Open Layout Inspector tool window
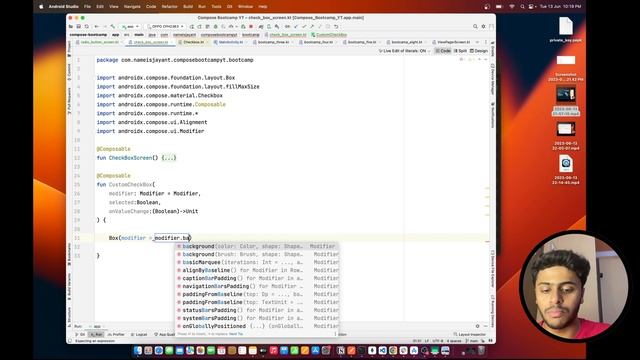Image resolution: width=640 pixels, height=360 pixels. pyautogui.click(x=470, y=334)
